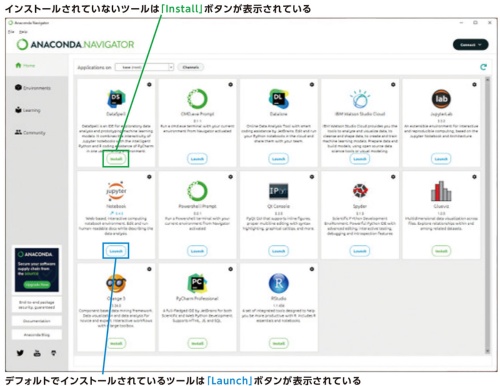Click the Powershell Prompt icon
Viewport: 500px width, 386px height.
click(x=197, y=191)
